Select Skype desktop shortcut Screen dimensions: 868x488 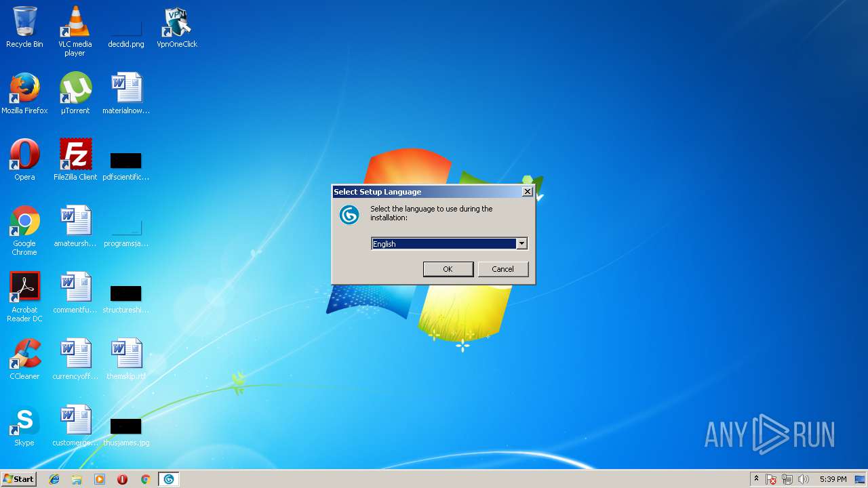coord(24,426)
